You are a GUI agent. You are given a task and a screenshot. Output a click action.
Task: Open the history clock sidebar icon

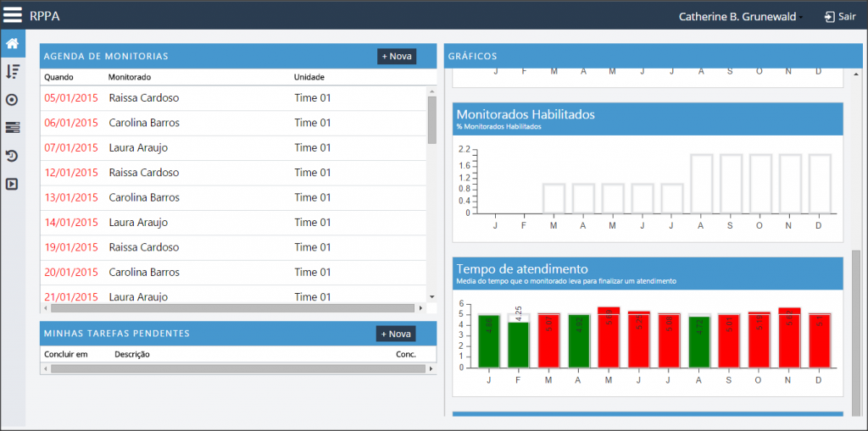click(x=12, y=156)
